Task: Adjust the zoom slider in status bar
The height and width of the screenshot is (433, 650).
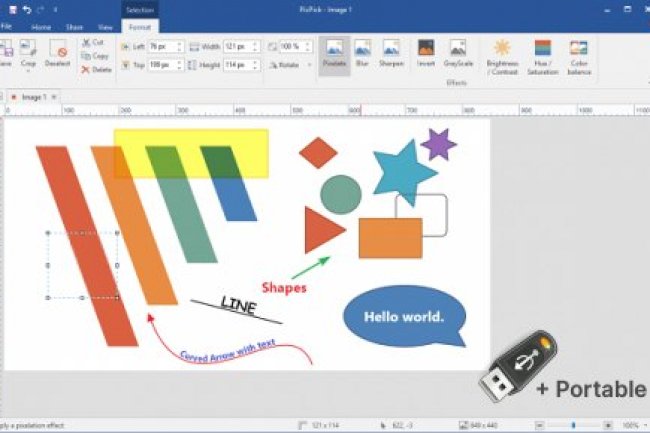Action: pos(573,425)
